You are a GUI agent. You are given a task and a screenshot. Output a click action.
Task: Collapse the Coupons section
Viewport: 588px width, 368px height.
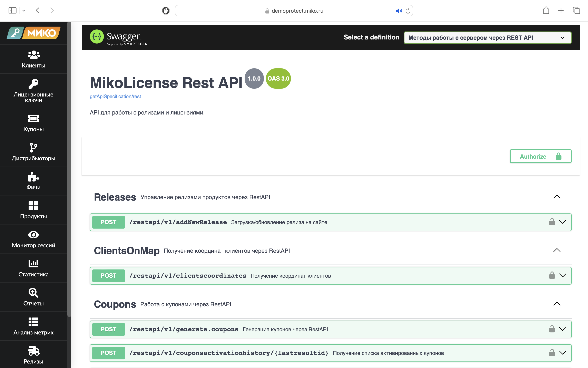[557, 304]
